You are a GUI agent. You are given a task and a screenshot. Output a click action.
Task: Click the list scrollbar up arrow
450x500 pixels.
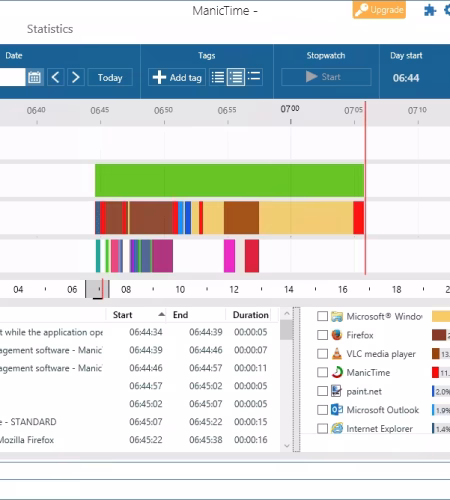[286, 314]
